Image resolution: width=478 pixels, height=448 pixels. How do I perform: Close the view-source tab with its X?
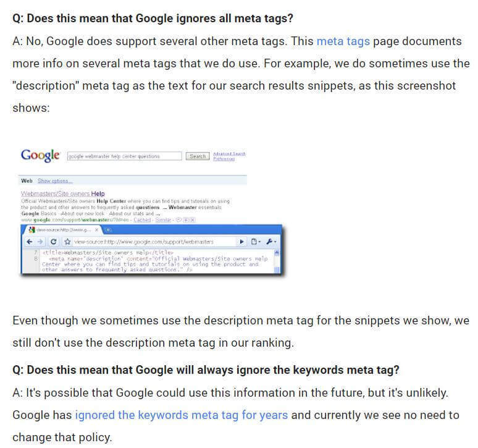click(96, 230)
